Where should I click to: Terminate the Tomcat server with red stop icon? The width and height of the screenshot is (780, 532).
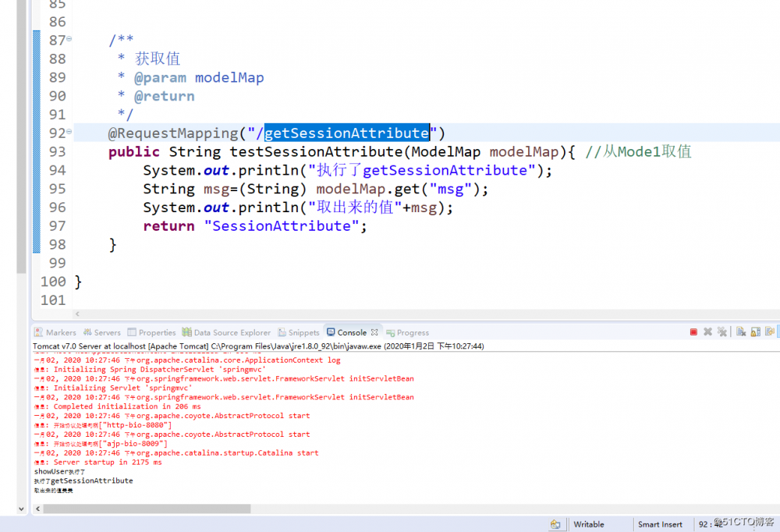pyautogui.click(x=693, y=332)
